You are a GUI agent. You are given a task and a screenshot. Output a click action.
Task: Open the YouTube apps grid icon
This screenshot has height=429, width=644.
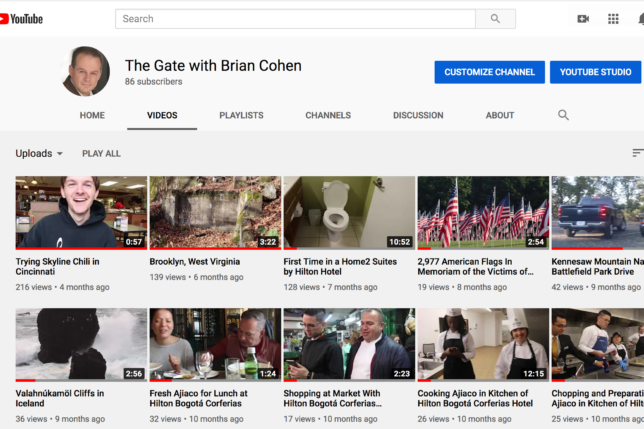pos(613,19)
